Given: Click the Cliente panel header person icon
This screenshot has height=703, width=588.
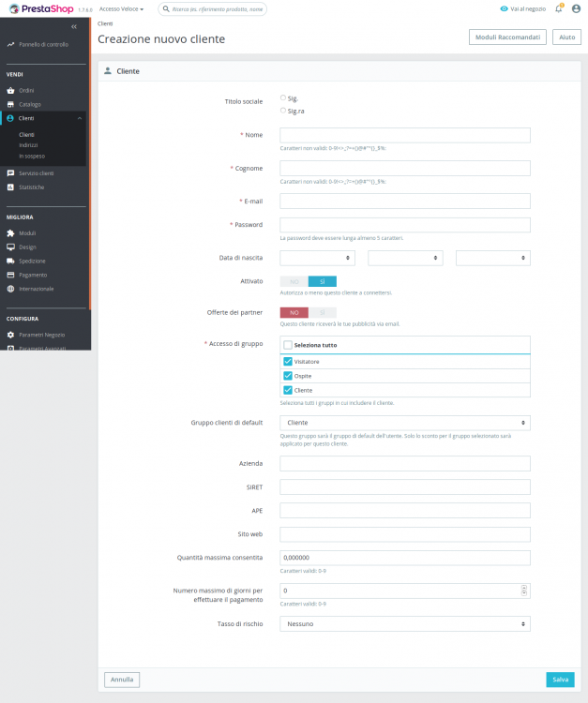Looking at the screenshot, I should (108, 71).
